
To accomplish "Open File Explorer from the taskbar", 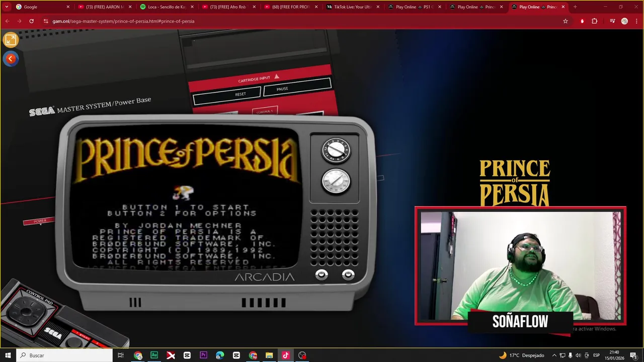I will (x=269, y=355).
